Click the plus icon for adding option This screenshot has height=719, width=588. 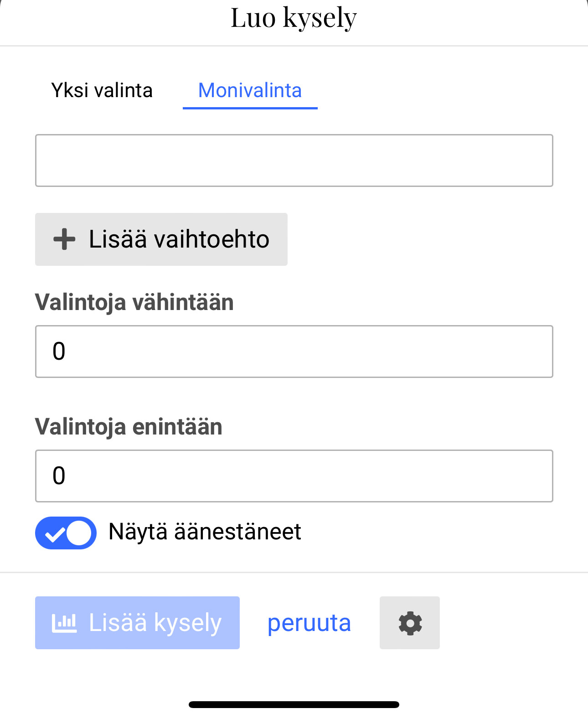click(64, 239)
